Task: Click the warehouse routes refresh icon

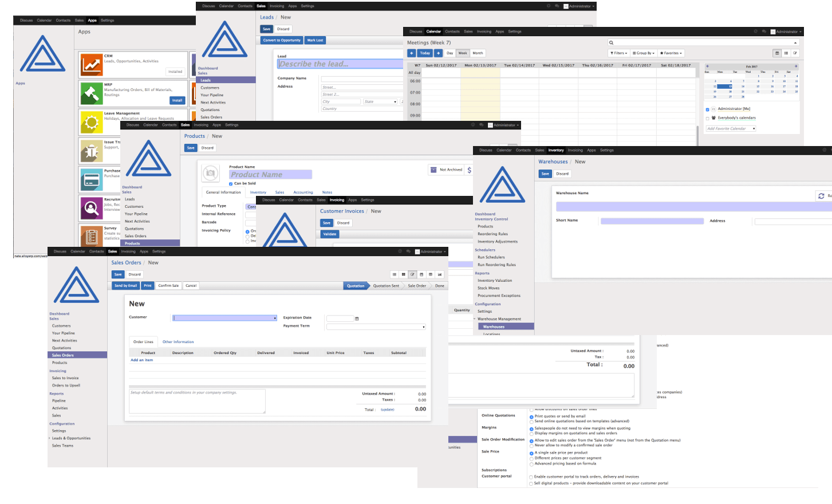Action: pos(821,196)
